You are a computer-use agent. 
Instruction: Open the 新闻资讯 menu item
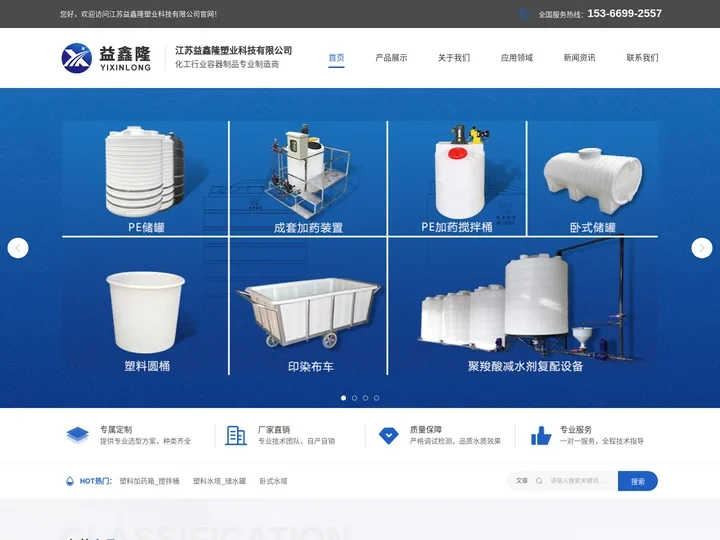579,58
